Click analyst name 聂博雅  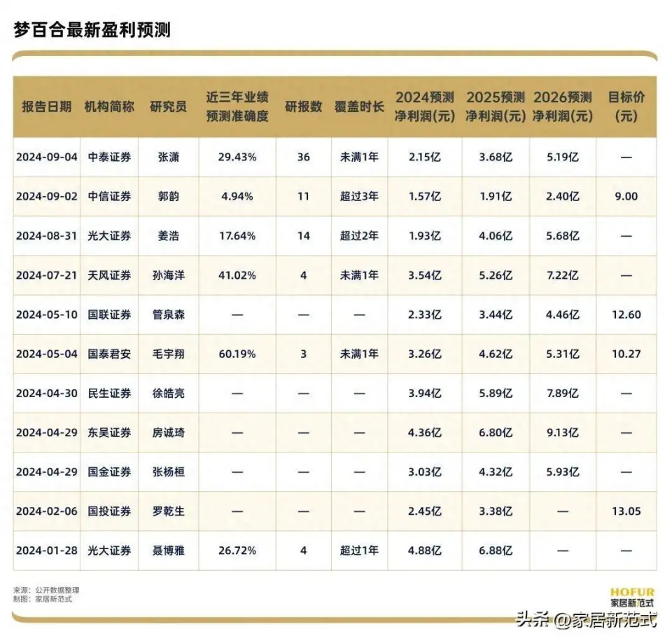pyautogui.click(x=168, y=551)
